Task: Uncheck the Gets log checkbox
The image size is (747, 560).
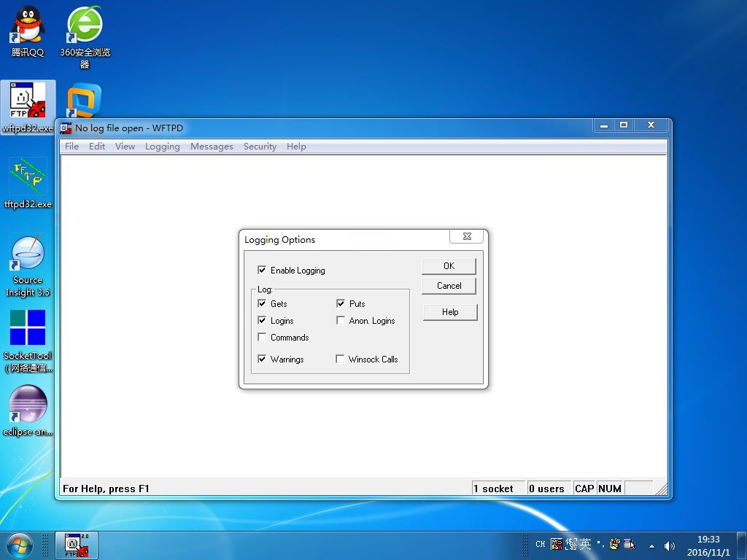Action: pos(262,303)
